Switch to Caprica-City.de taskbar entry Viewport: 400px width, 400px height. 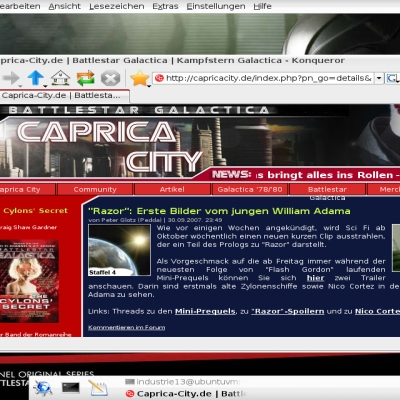tap(185, 394)
